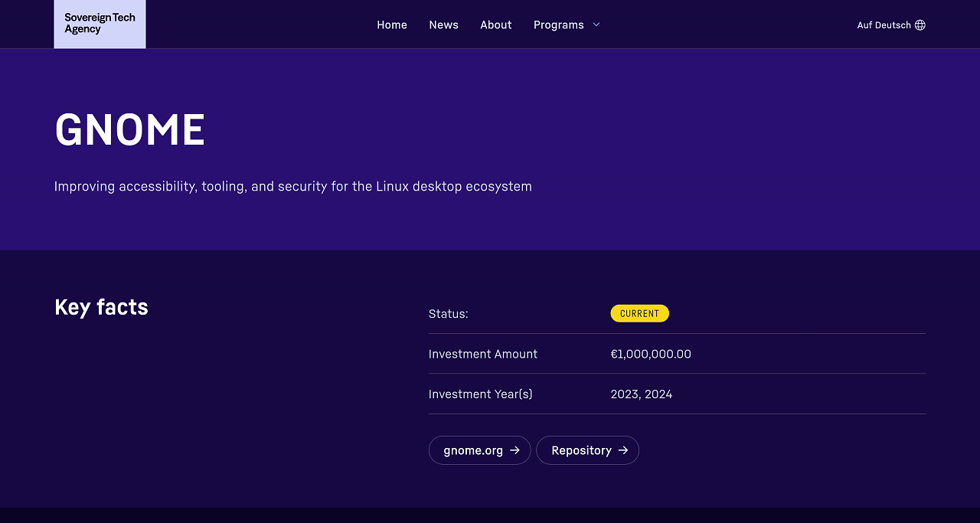Viewport: 980px width, 523px height.
Task: Switch language via Auf Deutsch
Action: (891, 25)
